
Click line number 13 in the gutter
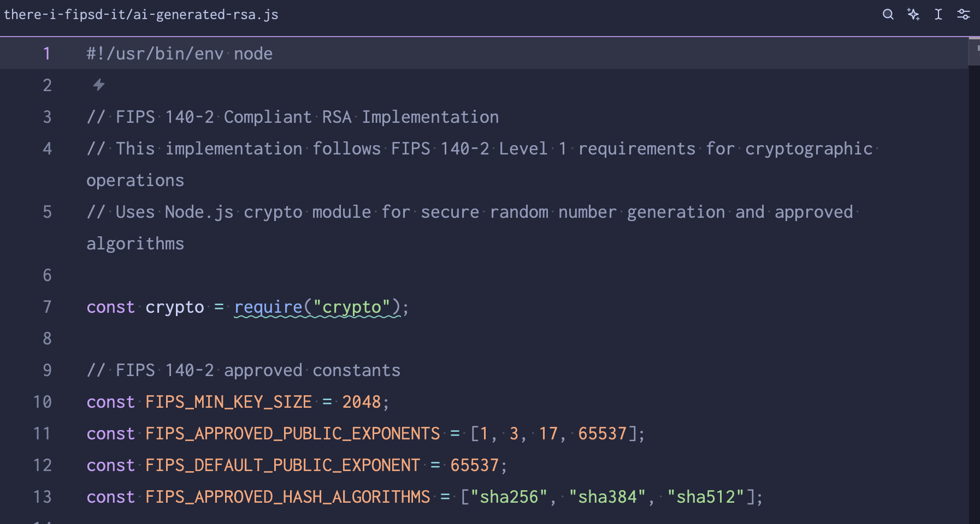click(x=43, y=497)
